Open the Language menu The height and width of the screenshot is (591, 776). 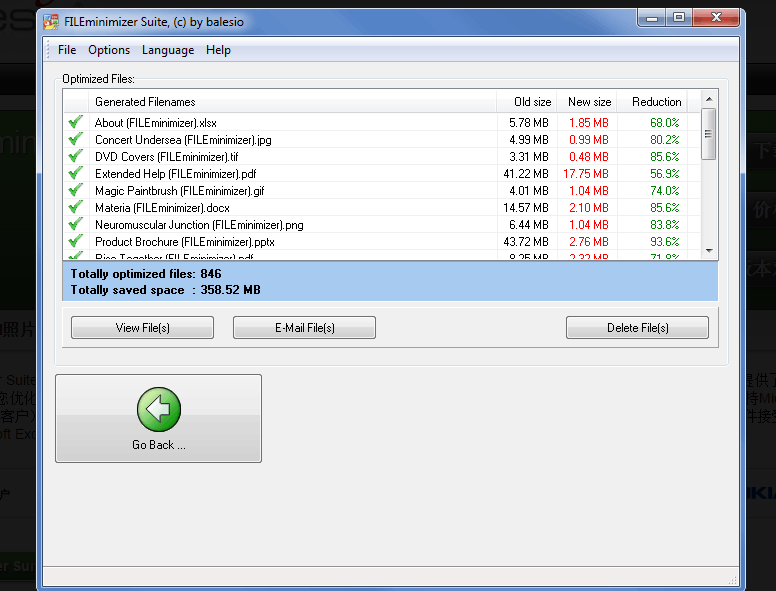point(168,50)
